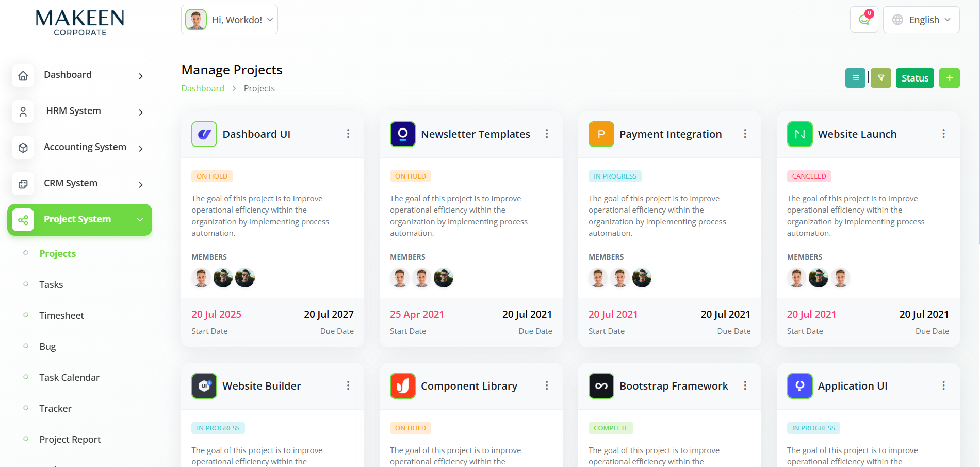
Task: Click the Dashboard breadcrumb link
Action: click(x=203, y=88)
